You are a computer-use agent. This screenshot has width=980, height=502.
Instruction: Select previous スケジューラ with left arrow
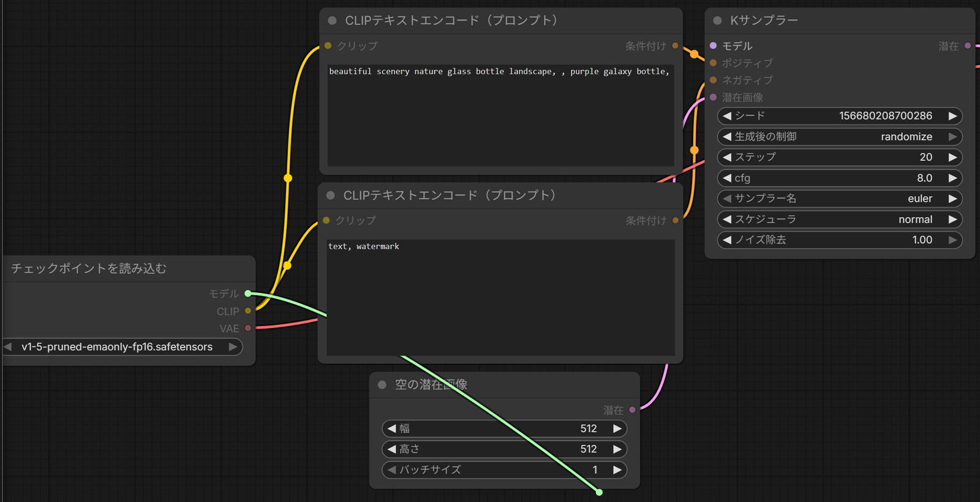[x=727, y=219]
